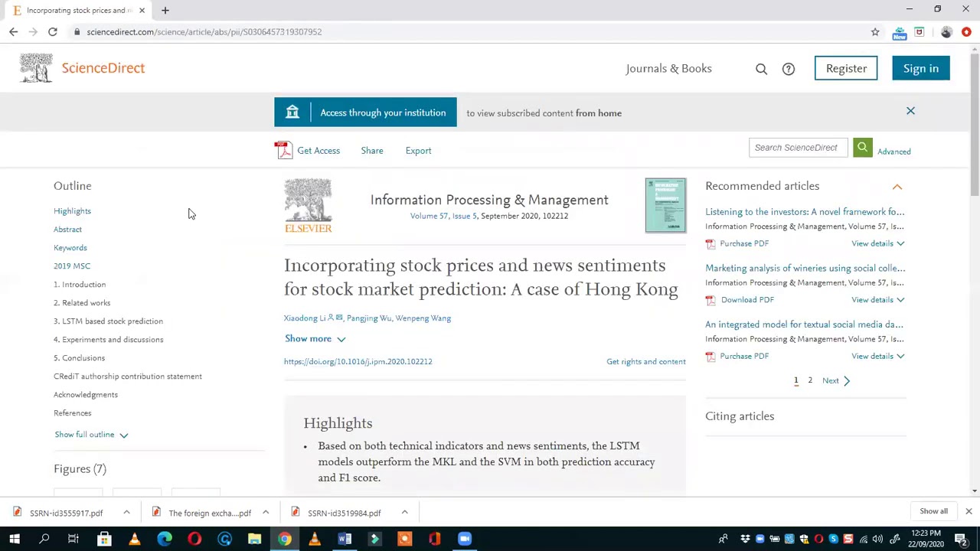This screenshot has width=980, height=551.
Task: Close the downloads bar
Action: [969, 511]
